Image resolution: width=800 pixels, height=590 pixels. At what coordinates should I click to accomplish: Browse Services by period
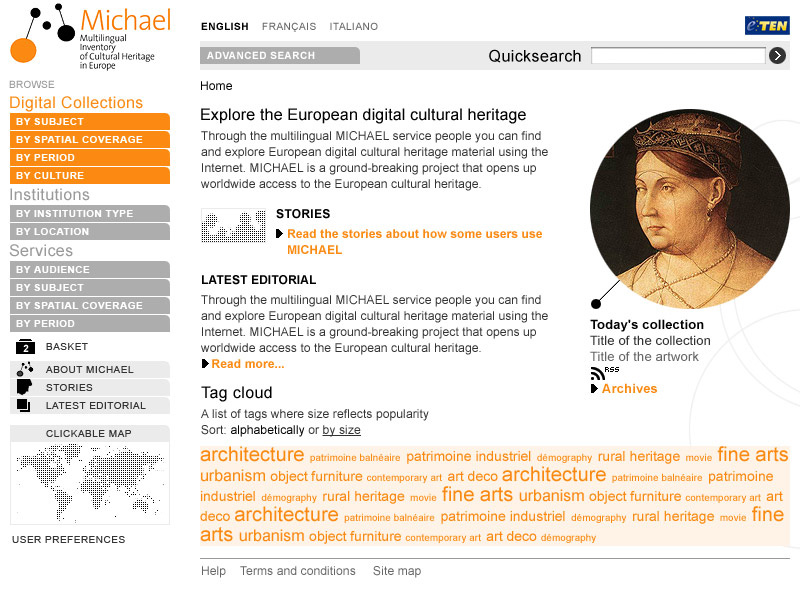tap(90, 323)
